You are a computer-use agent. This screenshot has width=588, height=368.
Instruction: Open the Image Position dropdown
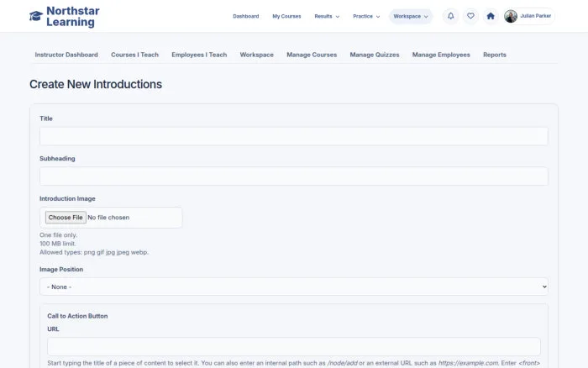294,287
